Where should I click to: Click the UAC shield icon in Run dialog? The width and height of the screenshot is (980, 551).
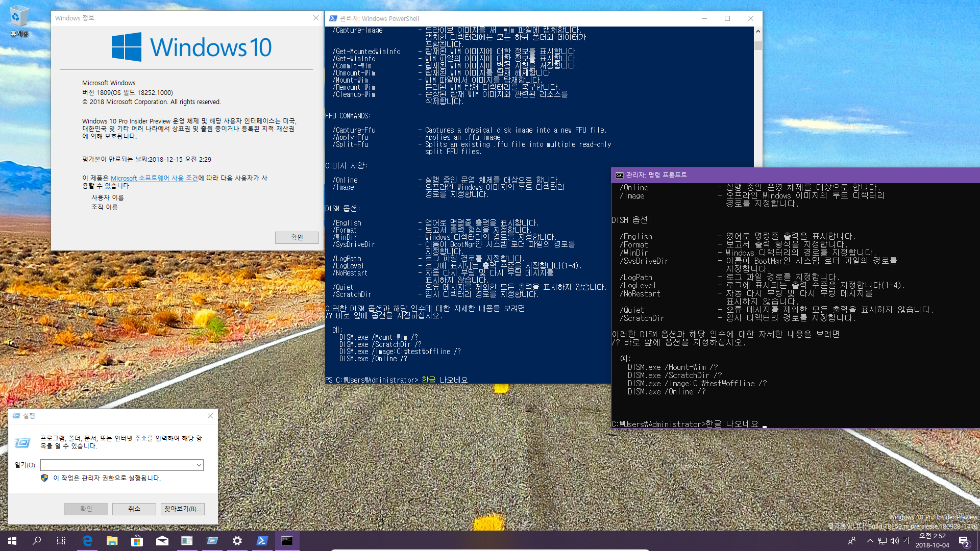[x=44, y=478]
